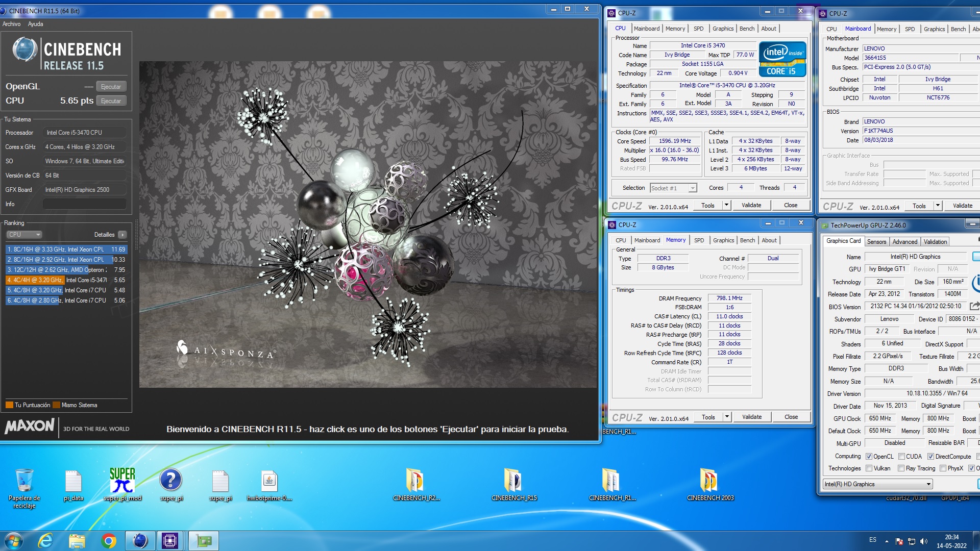Screen dimensions: 980x551
Task: Open Windows Explorer from the taskbar
Action: coord(77,541)
